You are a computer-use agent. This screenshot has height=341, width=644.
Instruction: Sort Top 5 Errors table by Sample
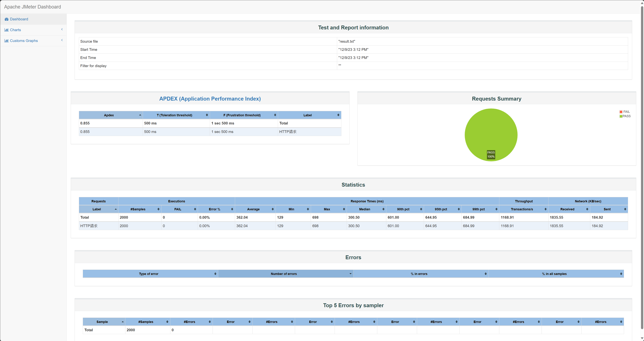click(x=104, y=322)
